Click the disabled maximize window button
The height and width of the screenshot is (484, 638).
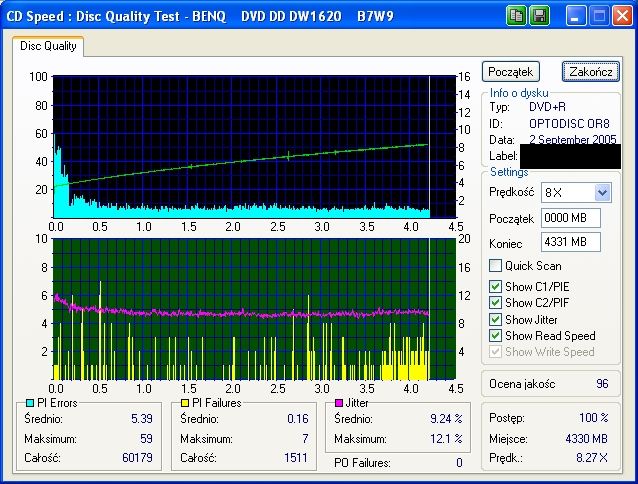(599, 16)
